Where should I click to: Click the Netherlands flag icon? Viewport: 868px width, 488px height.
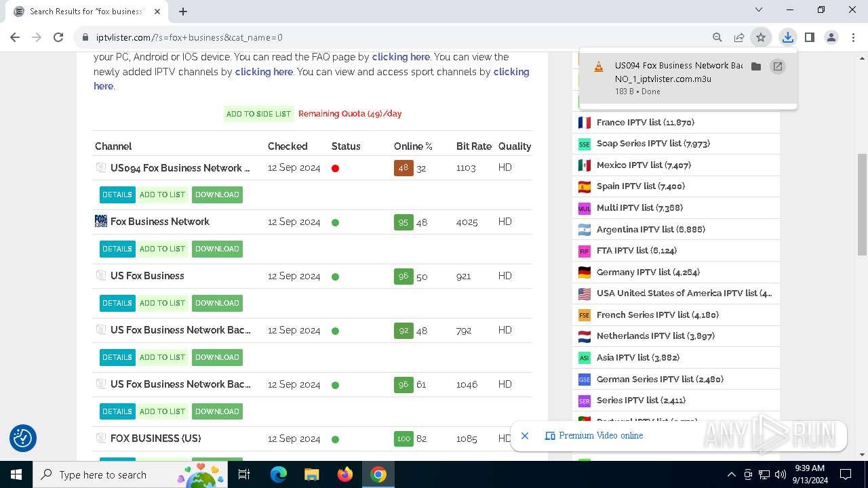point(585,336)
